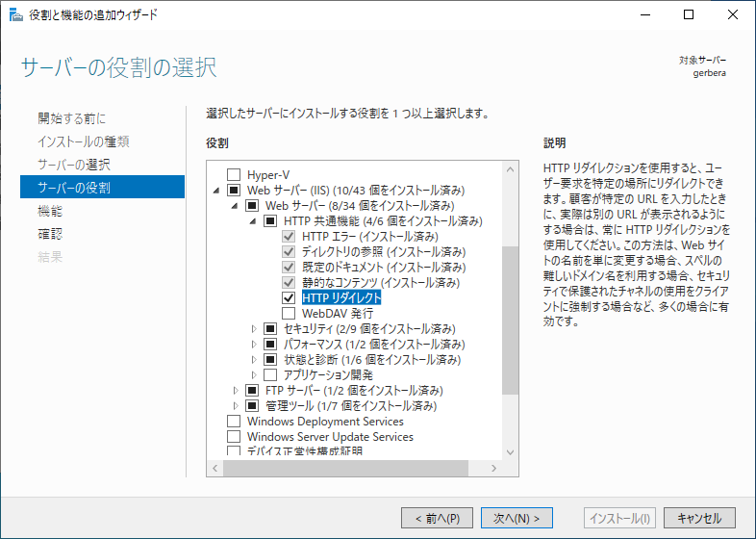Click the インストール(I) button

pos(619,518)
